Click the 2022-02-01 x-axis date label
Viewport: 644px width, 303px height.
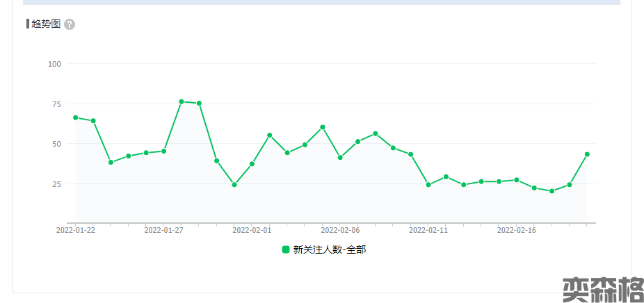click(x=252, y=230)
